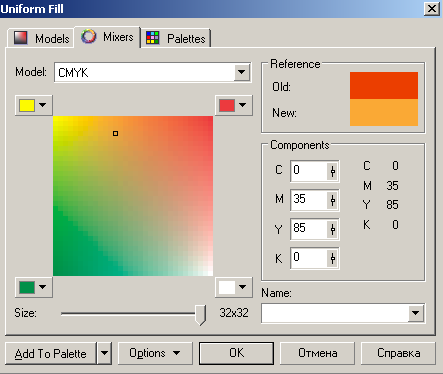Image resolution: width=443 pixels, height=374 pixels.
Task: Switch to the Palettes tab
Action: 176,38
